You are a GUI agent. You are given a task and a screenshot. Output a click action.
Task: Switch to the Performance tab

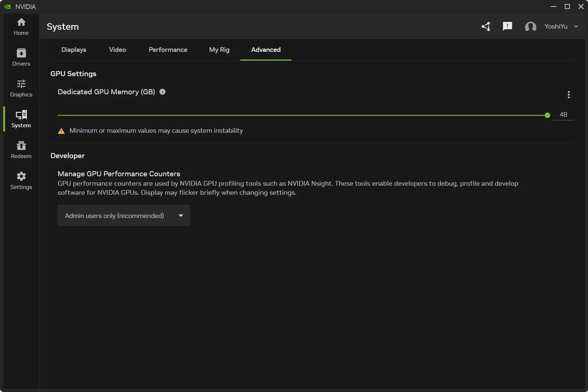(168, 50)
